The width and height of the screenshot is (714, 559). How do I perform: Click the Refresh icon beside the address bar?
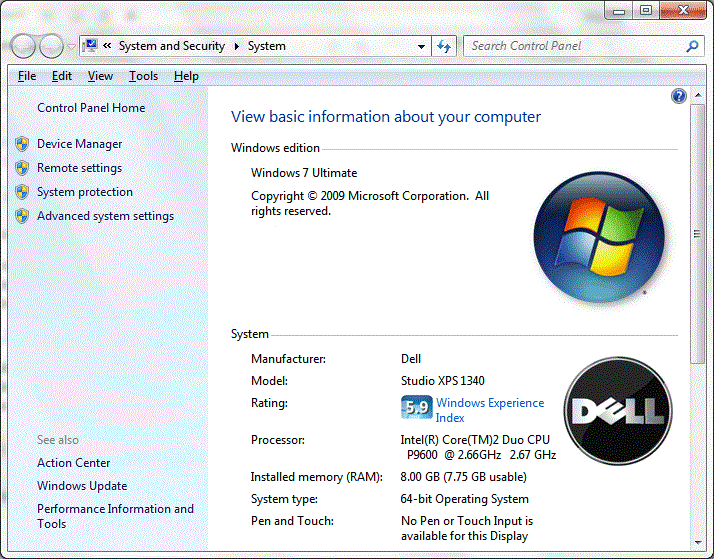click(x=444, y=46)
